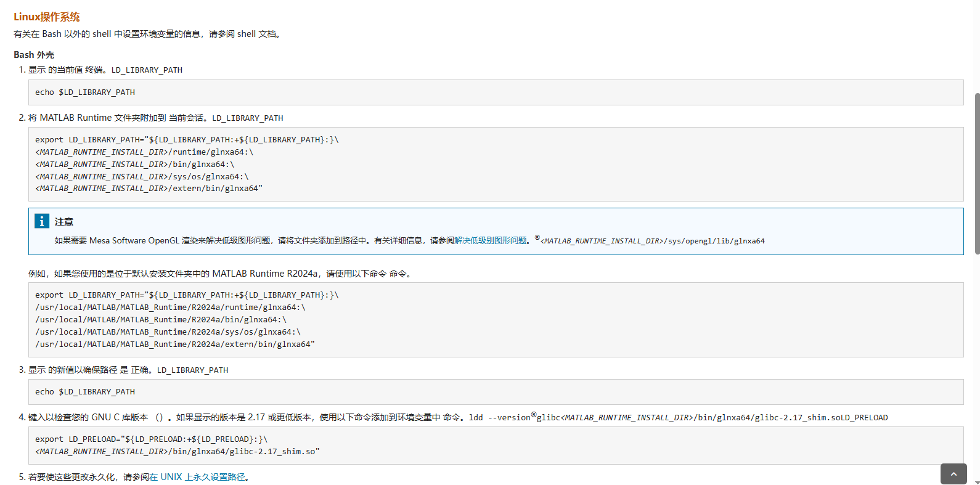Click the glibc-2.17_shim.so line in the LD_PRELOAD code block
Screen dimensions: 980x485
click(x=178, y=452)
